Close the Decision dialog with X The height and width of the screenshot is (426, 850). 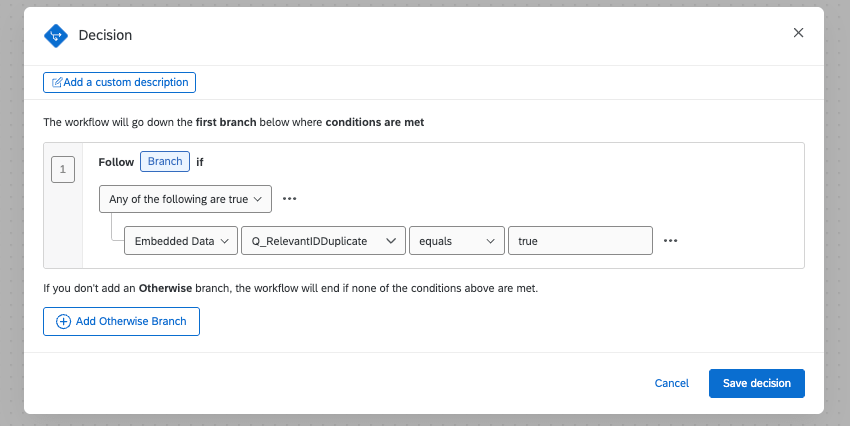798,33
